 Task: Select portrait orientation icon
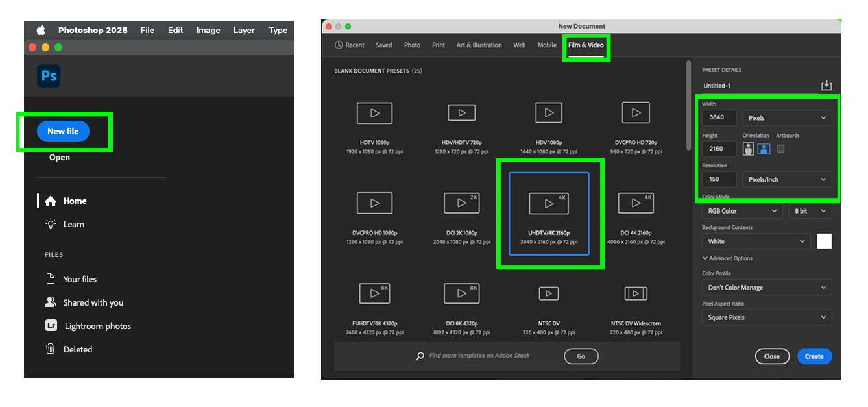(x=748, y=149)
